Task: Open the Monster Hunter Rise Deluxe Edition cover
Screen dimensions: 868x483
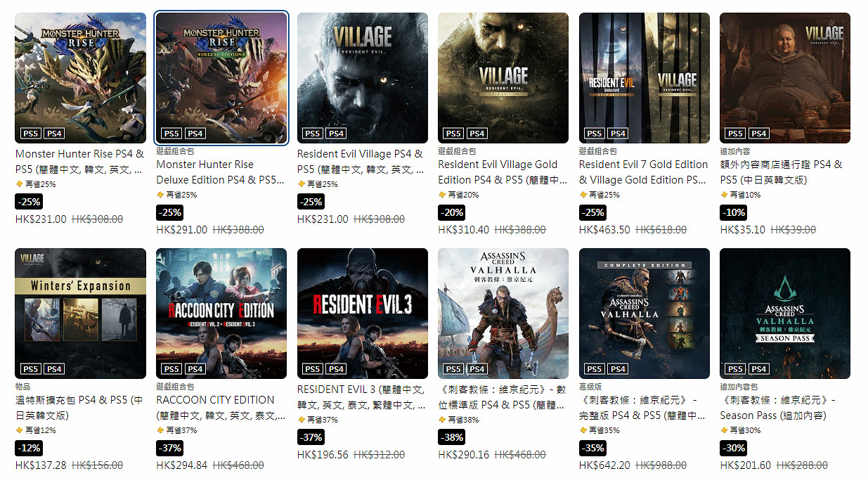Action: 221,78
